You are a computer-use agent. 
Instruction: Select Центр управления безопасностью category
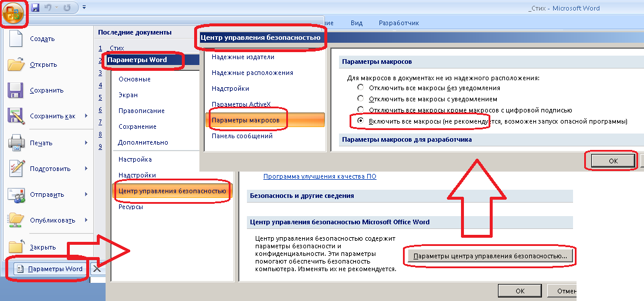[x=172, y=191]
